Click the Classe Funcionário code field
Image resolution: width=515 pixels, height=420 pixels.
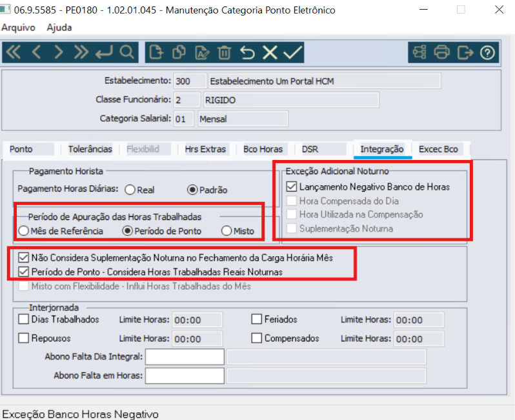[x=187, y=100]
